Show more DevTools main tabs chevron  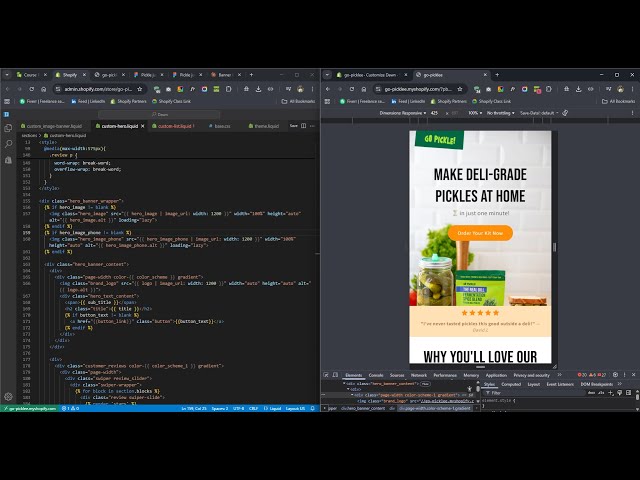(x=560, y=375)
